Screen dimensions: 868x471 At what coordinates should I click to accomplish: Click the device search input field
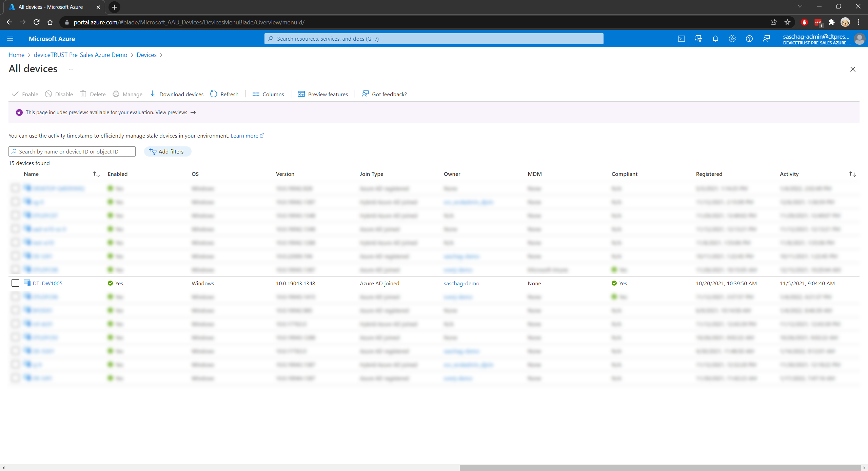[72, 151]
